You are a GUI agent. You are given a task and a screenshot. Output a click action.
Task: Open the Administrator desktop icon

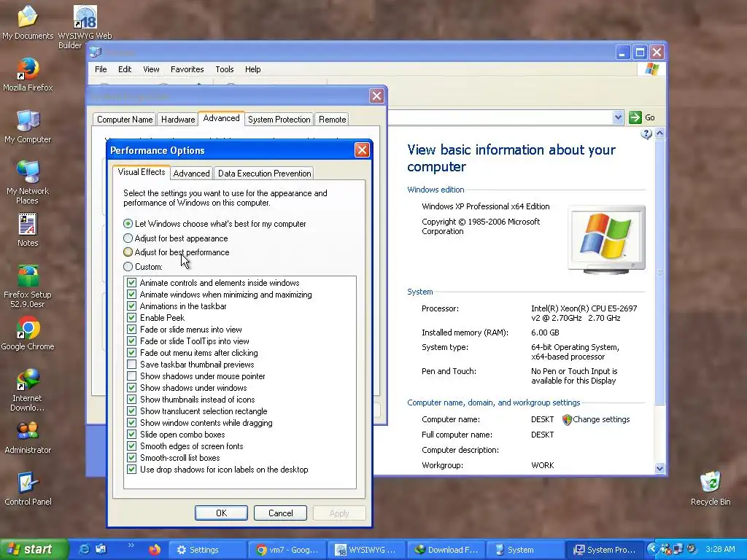[x=28, y=437]
